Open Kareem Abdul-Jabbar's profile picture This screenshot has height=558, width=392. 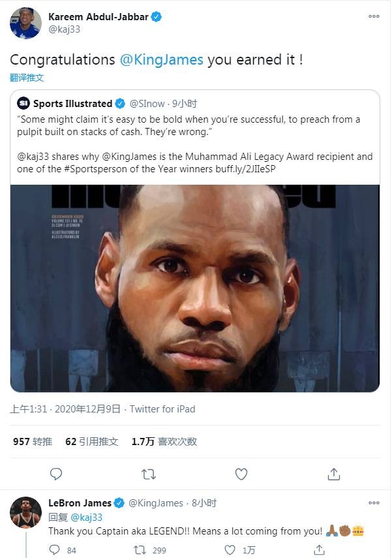click(25, 23)
